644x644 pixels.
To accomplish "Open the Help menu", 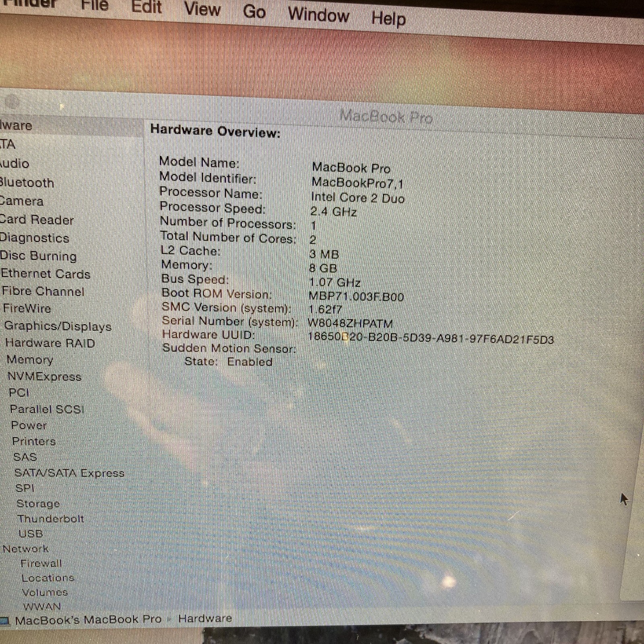I will coord(388,19).
